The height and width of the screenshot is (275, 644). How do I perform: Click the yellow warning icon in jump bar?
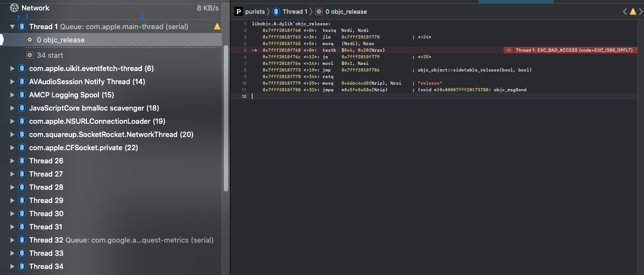(x=632, y=12)
